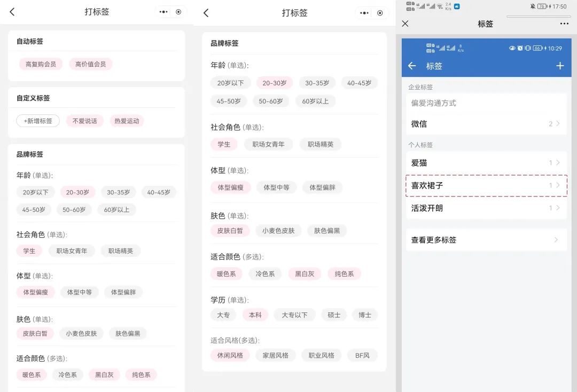Select 高价值会员 auto tag

90,64
